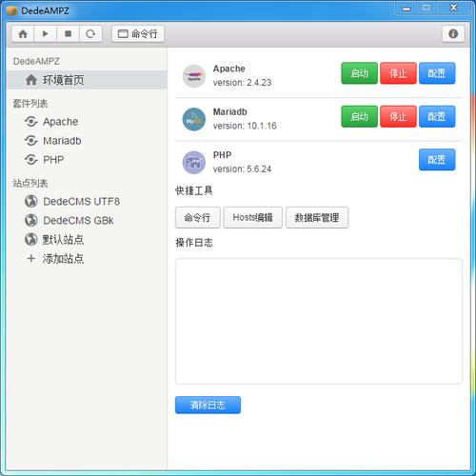Click the Apache logo icon

pos(194,76)
